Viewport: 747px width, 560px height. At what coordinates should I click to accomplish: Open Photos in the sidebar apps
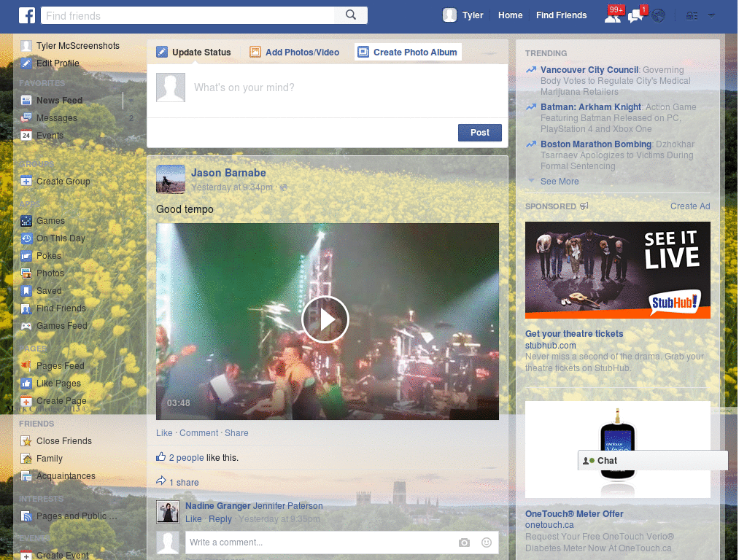click(x=42, y=273)
